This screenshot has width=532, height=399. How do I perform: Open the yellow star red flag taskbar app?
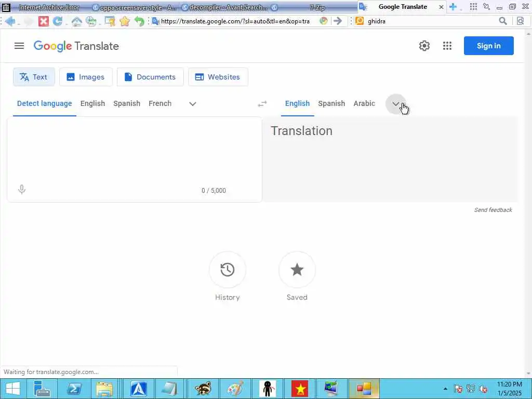(x=300, y=389)
